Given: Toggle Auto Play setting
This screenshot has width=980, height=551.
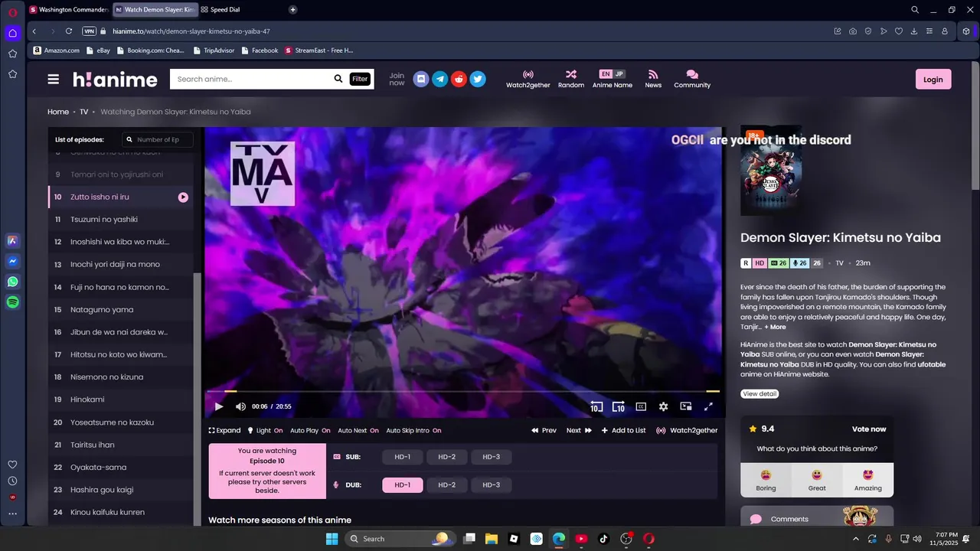Looking at the screenshot, I should 310,430.
